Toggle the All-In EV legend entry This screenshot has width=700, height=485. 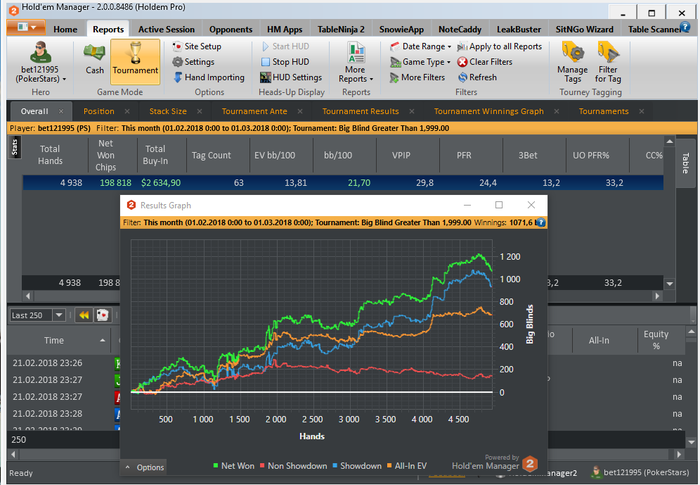tap(407, 466)
